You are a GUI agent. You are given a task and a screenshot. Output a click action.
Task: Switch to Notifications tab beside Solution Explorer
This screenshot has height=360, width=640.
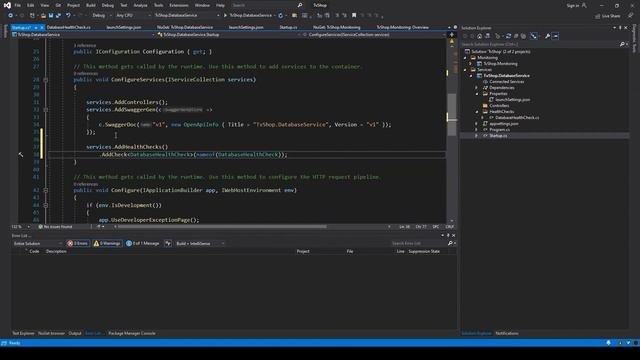click(x=507, y=333)
